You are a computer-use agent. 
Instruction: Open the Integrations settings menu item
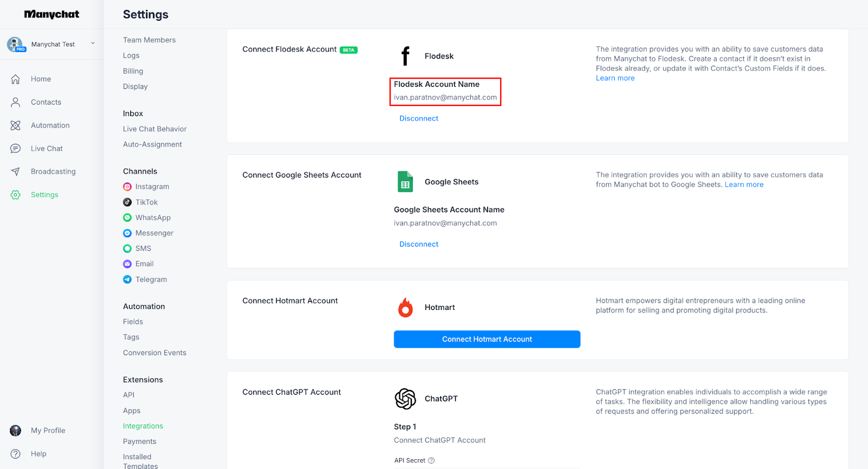click(x=143, y=426)
